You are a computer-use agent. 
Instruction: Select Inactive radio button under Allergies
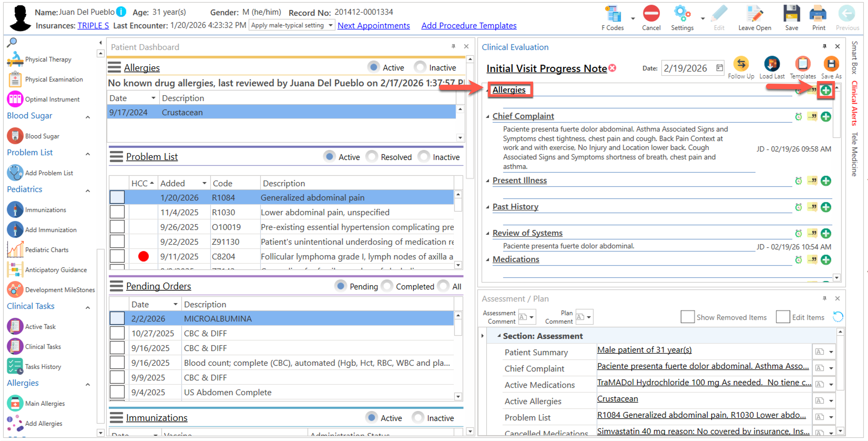(420, 67)
